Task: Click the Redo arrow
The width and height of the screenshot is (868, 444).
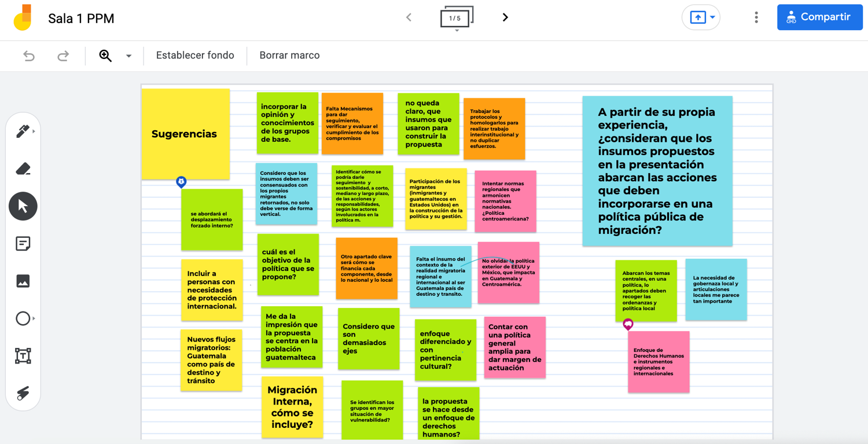Action: tap(63, 56)
